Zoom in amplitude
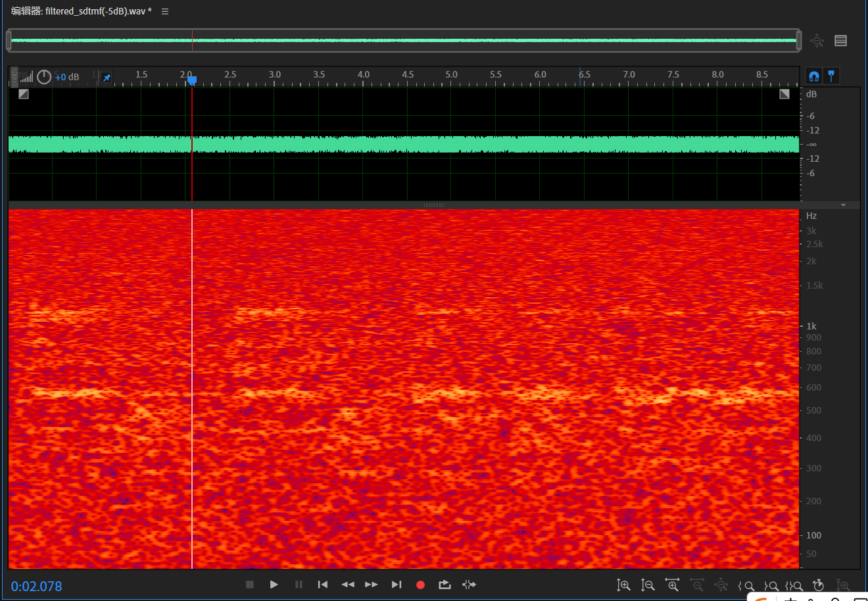868x601 pixels. point(623,585)
